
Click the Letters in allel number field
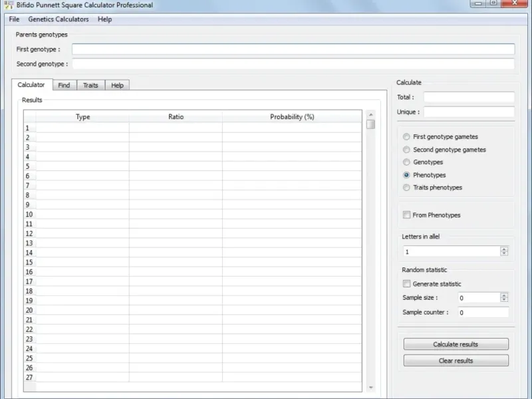pyautogui.click(x=452, y=251)
